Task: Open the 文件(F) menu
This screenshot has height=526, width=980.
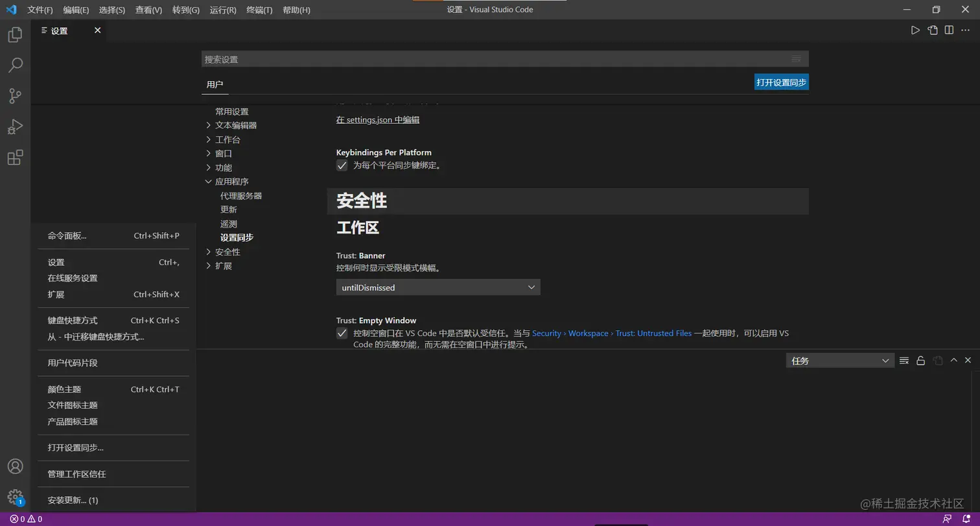Action: click(40, 10)
